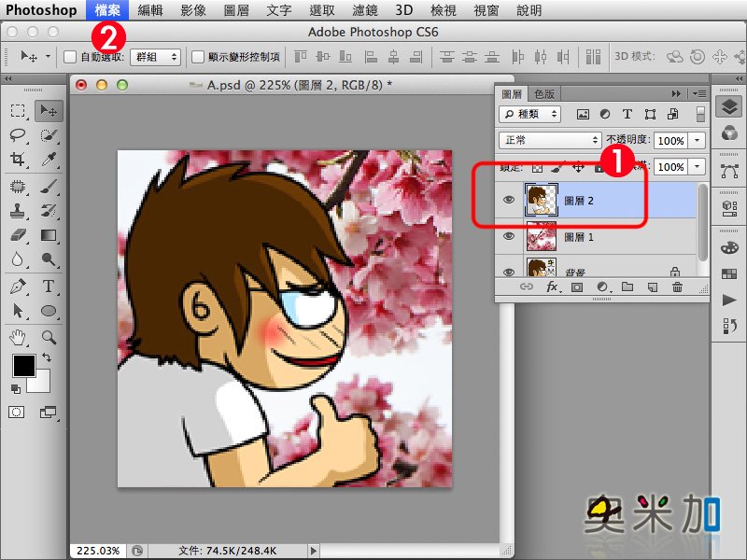Image resolution: width=747 pixels, height=560 pixels.
Task: Open the 影像 menu
Action: pos(193,10)
